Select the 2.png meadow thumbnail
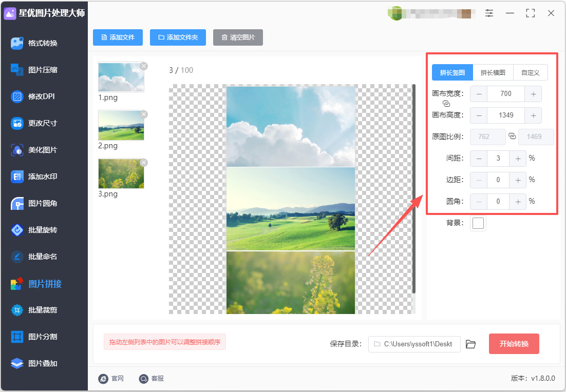 121,126
